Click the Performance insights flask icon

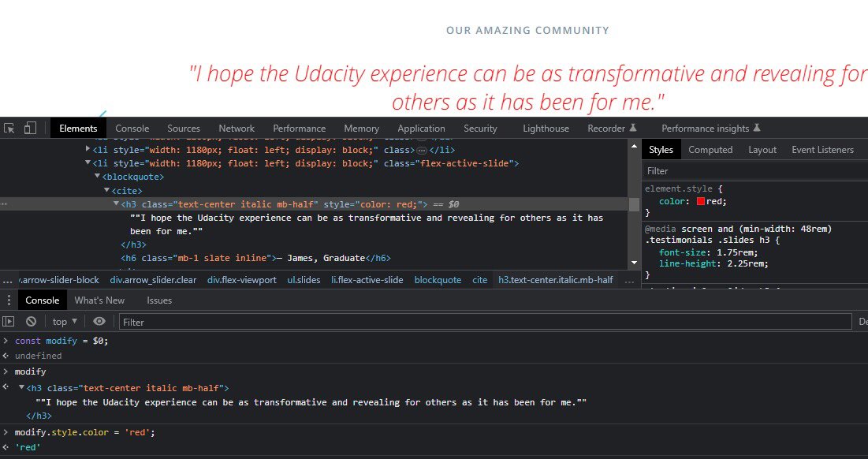click(757, 128)
